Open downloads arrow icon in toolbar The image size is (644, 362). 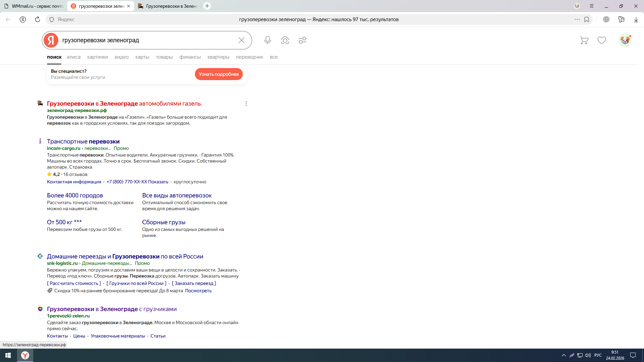point(636,19)
